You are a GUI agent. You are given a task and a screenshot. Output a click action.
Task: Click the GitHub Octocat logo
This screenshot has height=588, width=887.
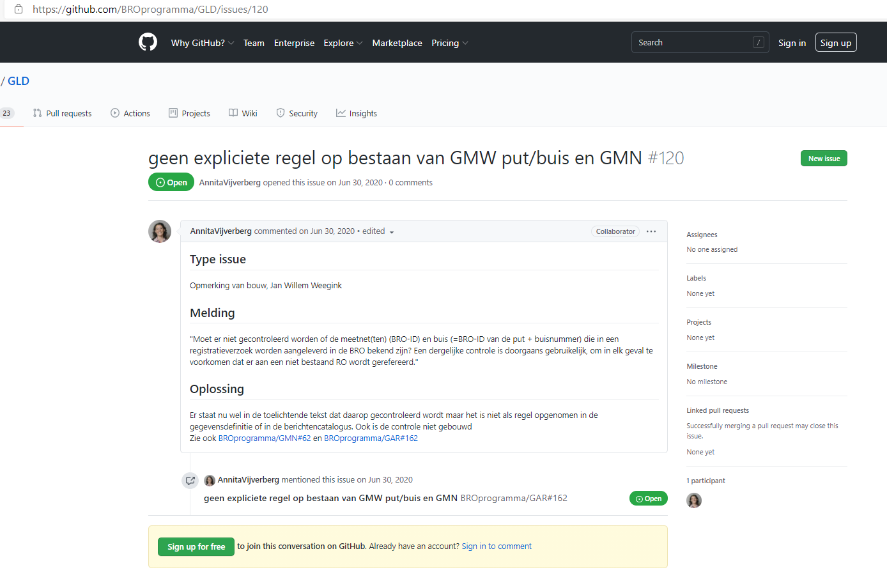point(148,42)
